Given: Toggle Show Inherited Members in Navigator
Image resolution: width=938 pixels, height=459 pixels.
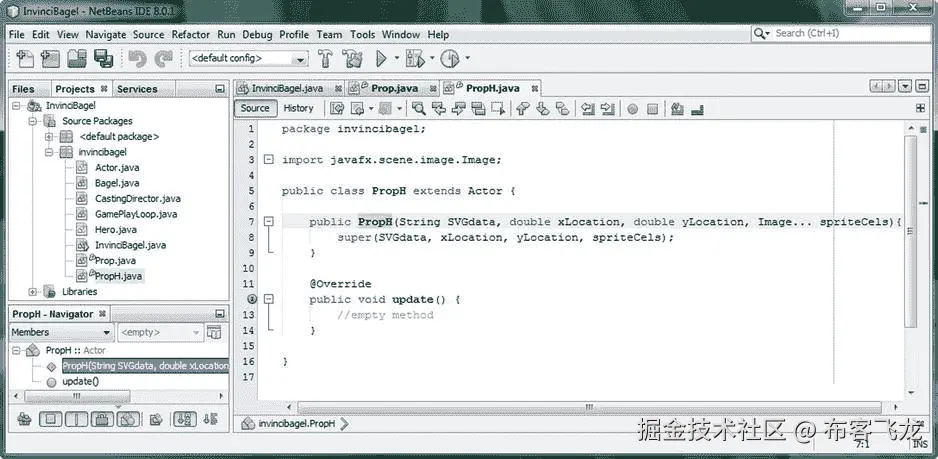Looking at the screenshot, I should [x=25, y=420].
